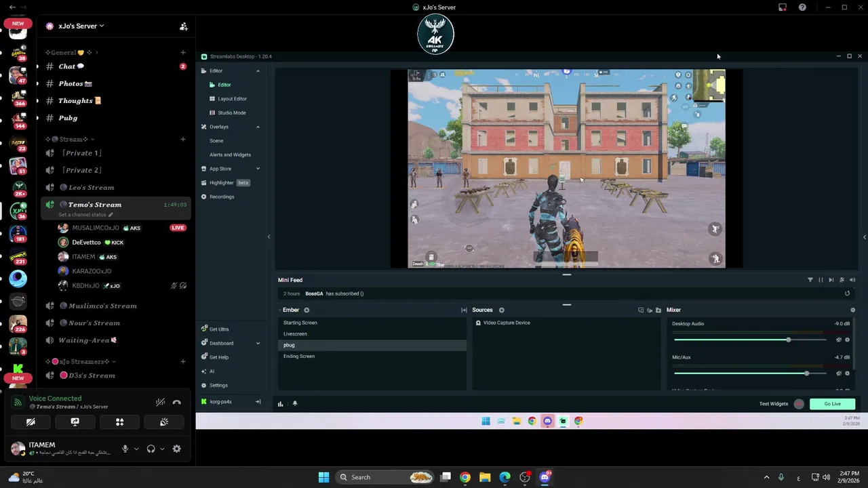
Task: Click the add folder icon in Sources
Action: (658, 310)
